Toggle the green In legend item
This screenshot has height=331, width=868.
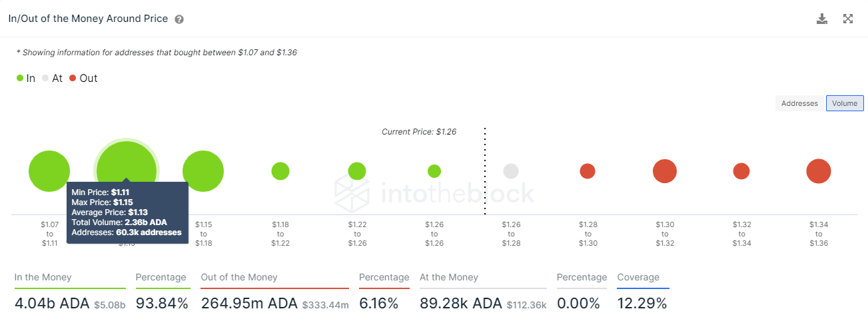coord(26,78)
